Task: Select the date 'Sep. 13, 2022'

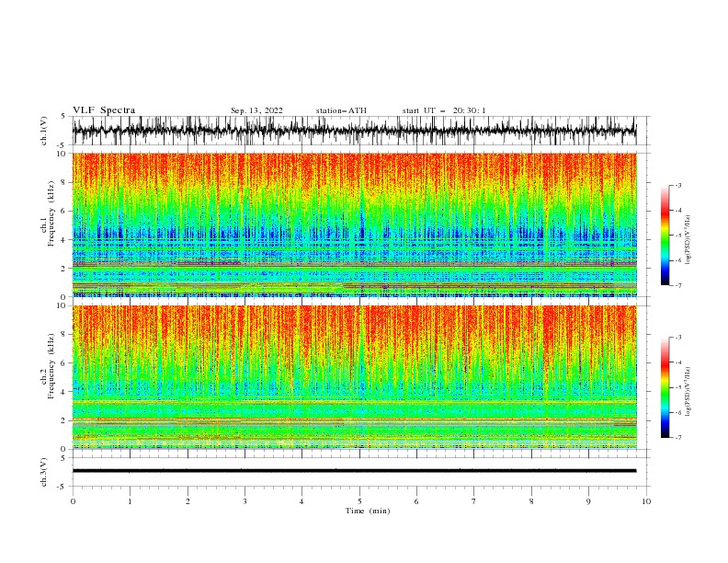Action: coord(256,110)
